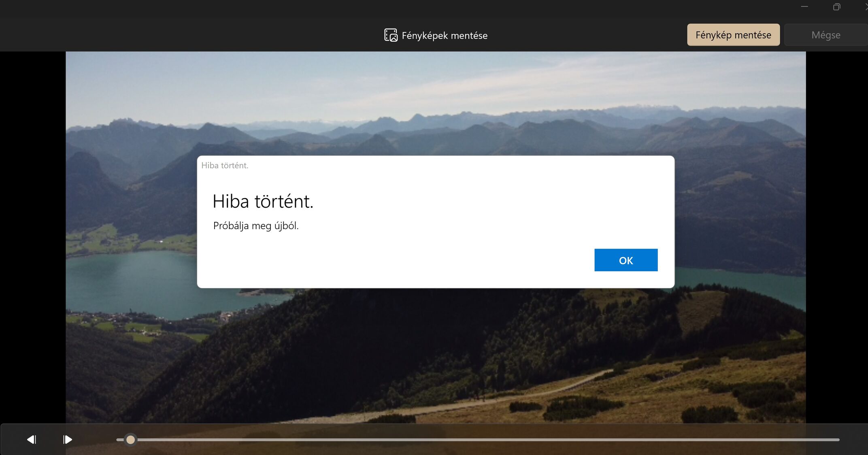
Task: Minimize the window
Action: pyautogui.click(x=804, y=7)
